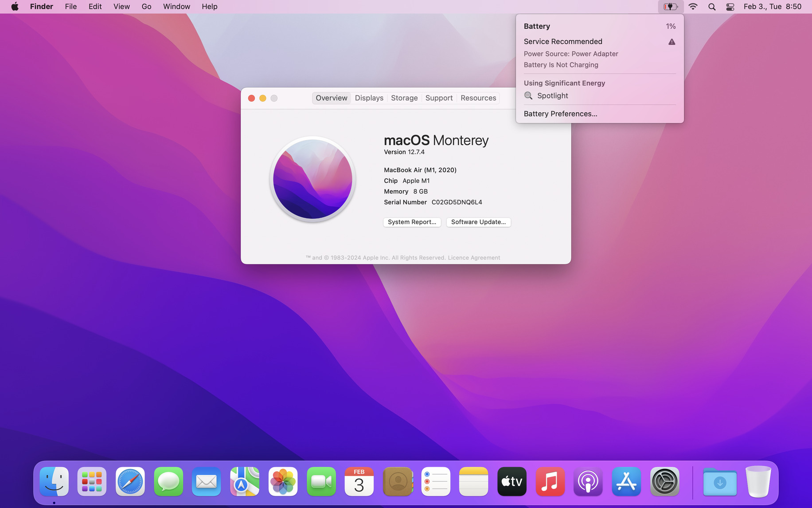Click the 1% battery level text

pyautogui.click(x=671, y=27)
